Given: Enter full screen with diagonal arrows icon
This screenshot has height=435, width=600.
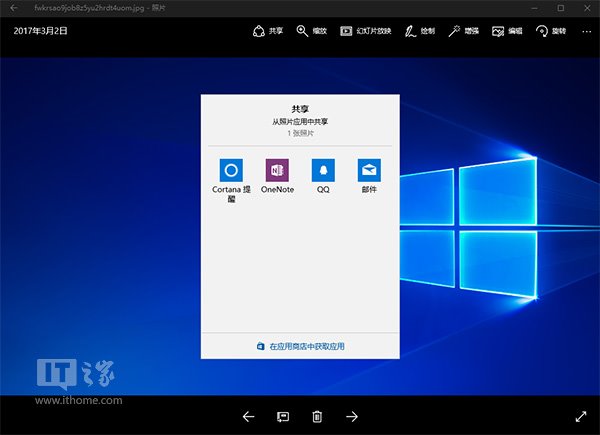Looking at the screenshot, I should [581, 417].
